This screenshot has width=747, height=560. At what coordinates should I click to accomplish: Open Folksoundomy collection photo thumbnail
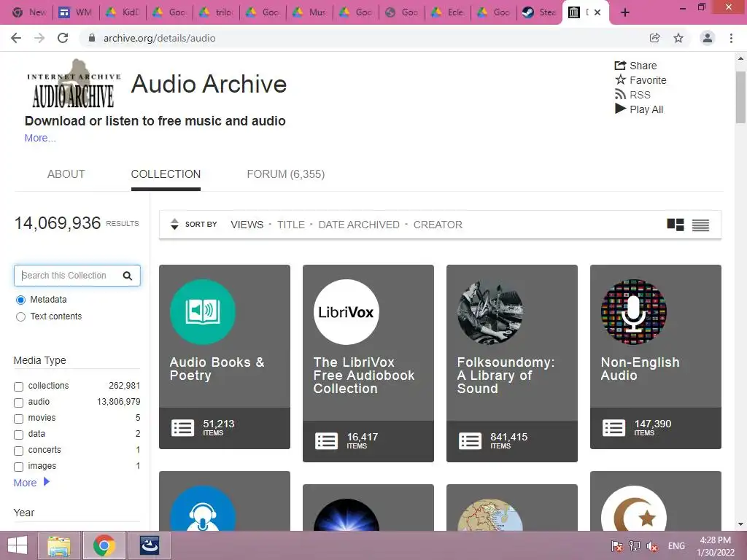click(489, 312)
